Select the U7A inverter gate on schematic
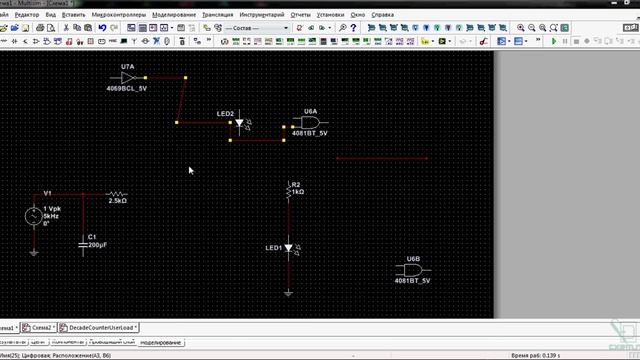 point(128,78)
